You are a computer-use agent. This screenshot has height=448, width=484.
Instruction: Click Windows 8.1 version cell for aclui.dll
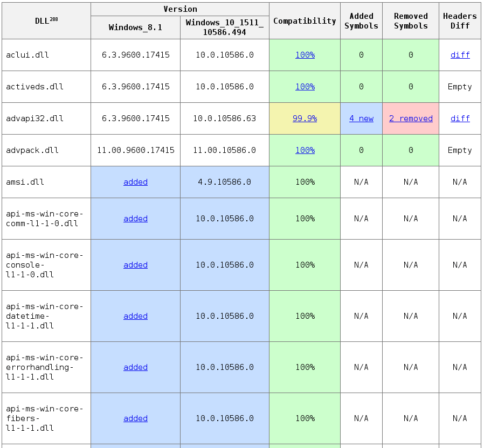tap(135, 55)
